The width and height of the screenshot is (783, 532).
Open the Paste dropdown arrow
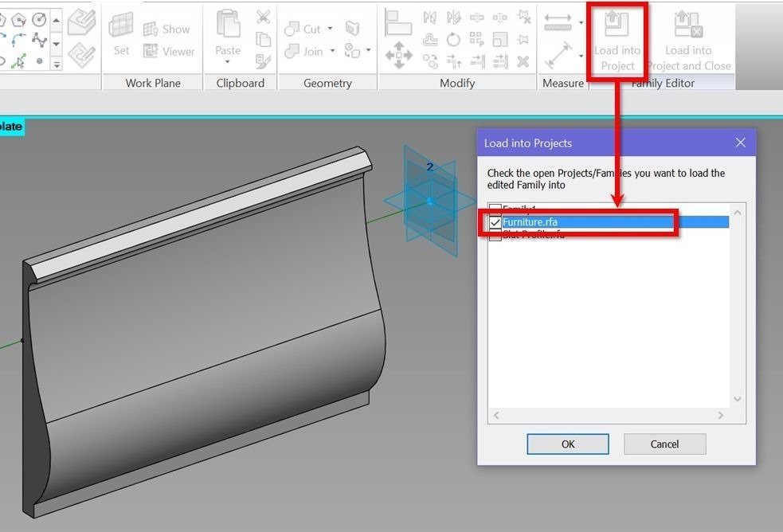228,62
